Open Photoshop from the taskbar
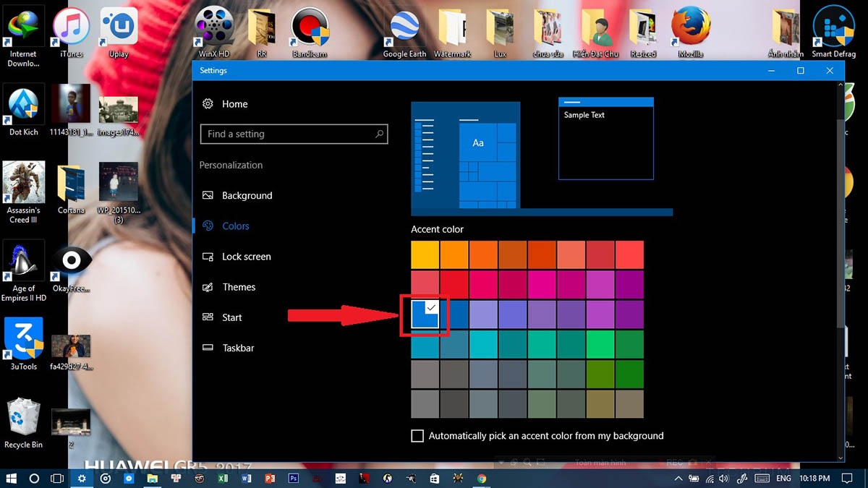 coord(294,479)
